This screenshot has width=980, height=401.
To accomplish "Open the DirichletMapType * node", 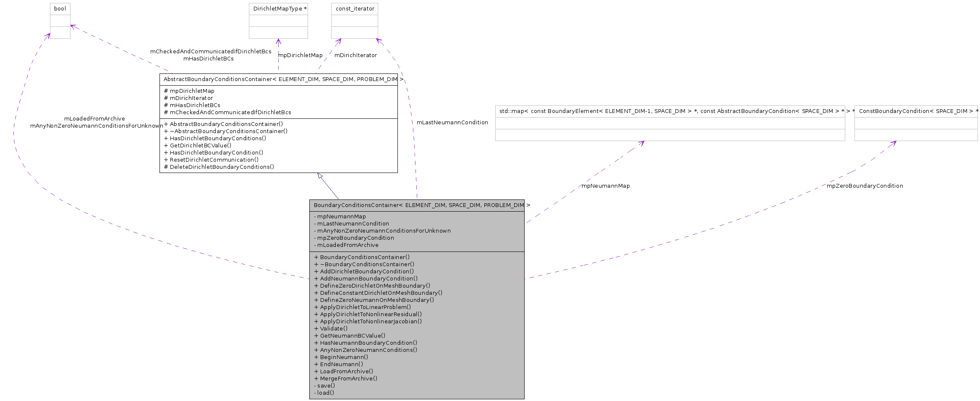I will (278, 21).
